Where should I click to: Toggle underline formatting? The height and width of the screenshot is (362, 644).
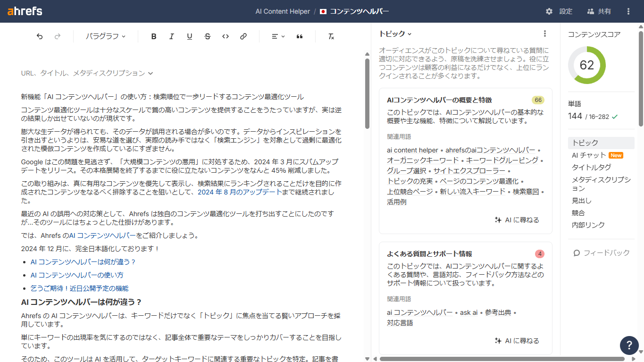point(189,36)
